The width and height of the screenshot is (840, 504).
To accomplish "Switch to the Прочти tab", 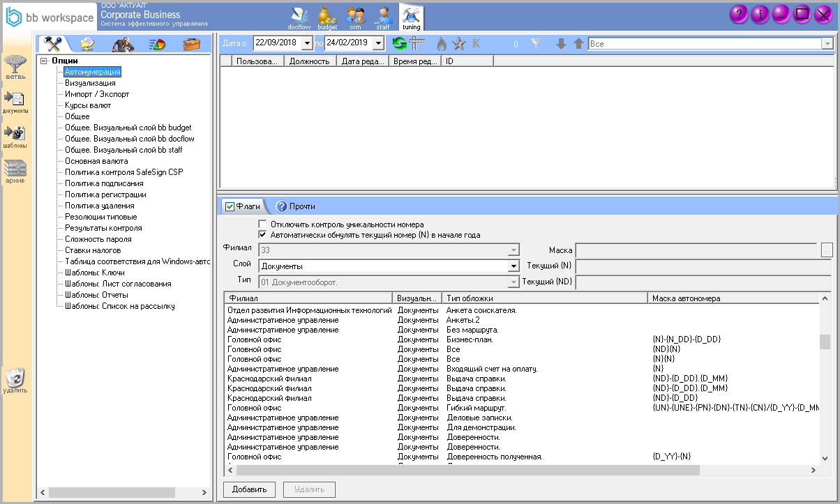I will pyautogui.click(x=295, y=206).
